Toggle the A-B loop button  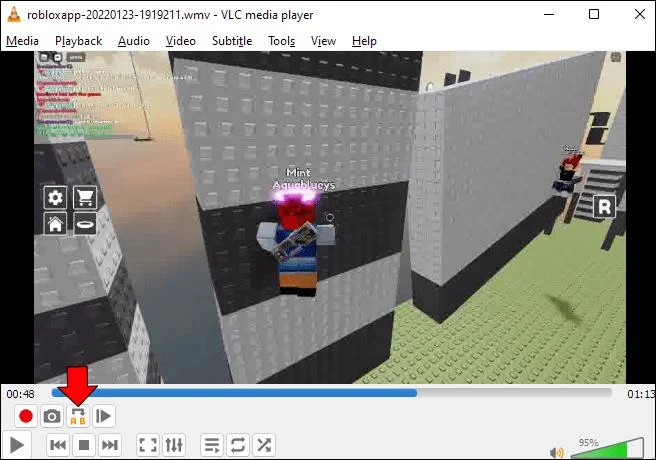pyautogui.click(x=78, y=416)
